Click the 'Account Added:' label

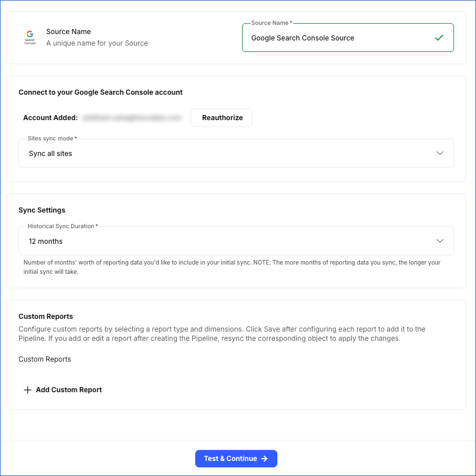[50, 118]
